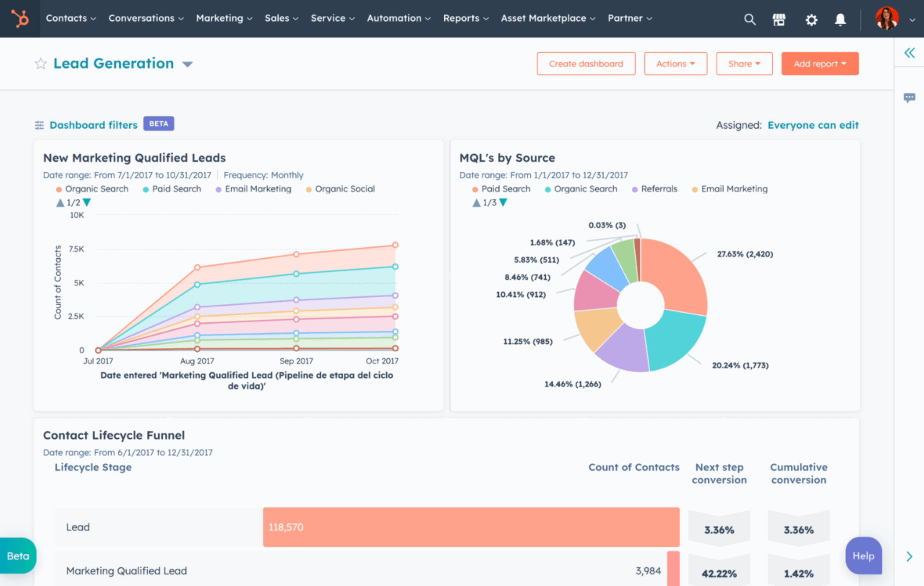The height and width of the screenshot is (586, 924).
Task: Expand the Actions dropdown
Action: [x=675, y=63]
